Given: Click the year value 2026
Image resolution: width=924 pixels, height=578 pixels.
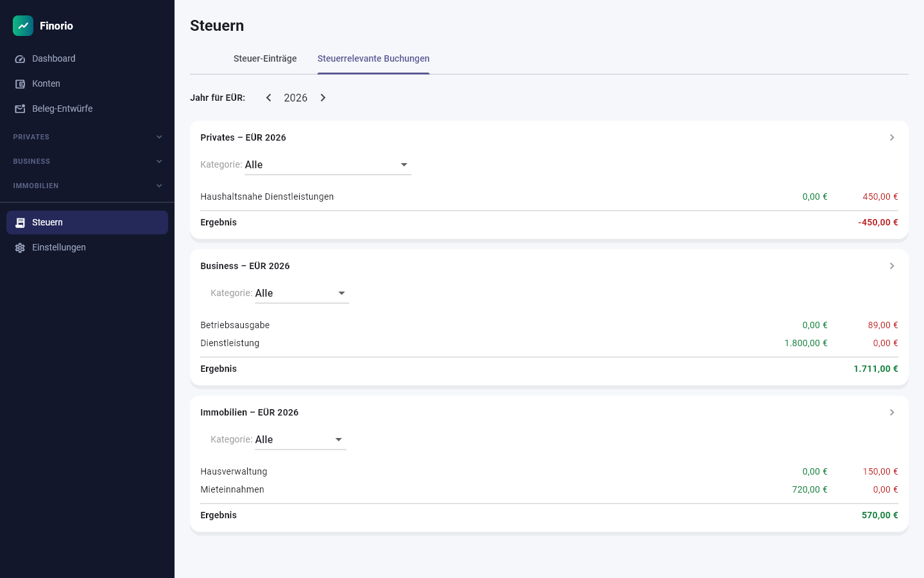Looking at the screenshot, I should coord(296,98).
